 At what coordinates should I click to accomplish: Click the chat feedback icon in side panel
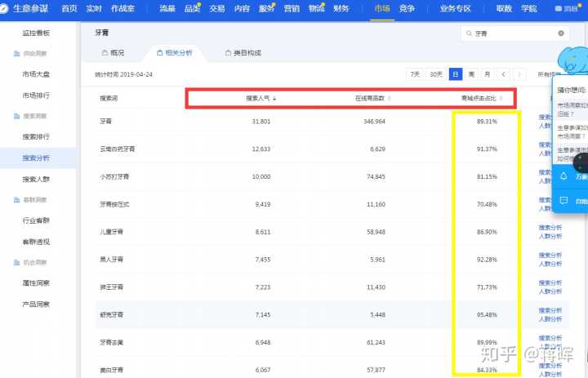click(563, 200)
